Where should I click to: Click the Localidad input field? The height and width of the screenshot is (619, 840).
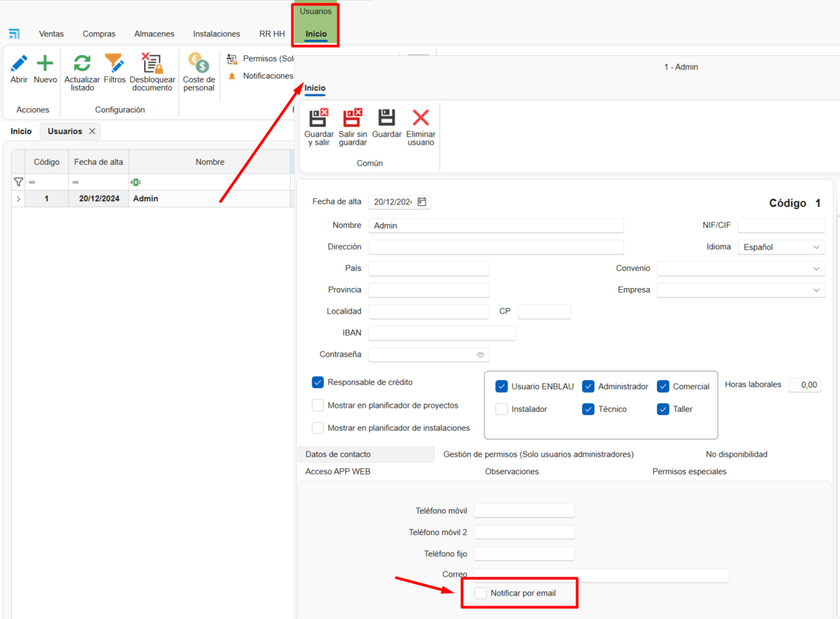tap(429, 312)
